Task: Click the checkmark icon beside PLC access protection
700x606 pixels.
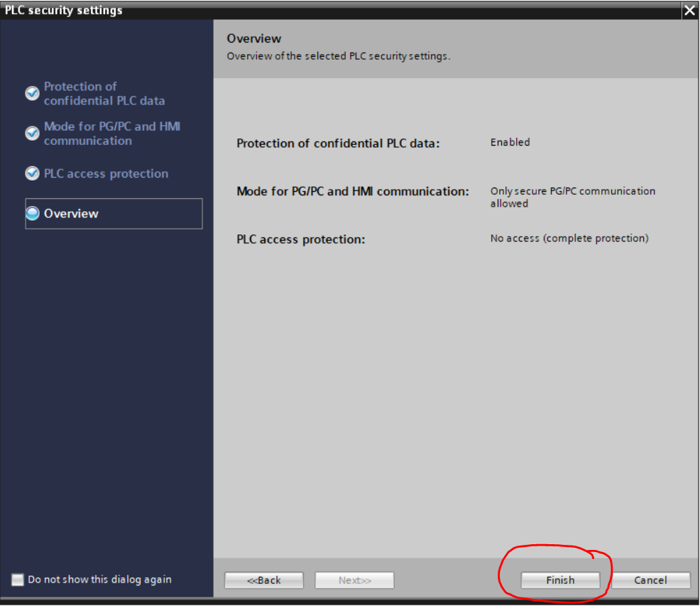Action: (32, 173)
